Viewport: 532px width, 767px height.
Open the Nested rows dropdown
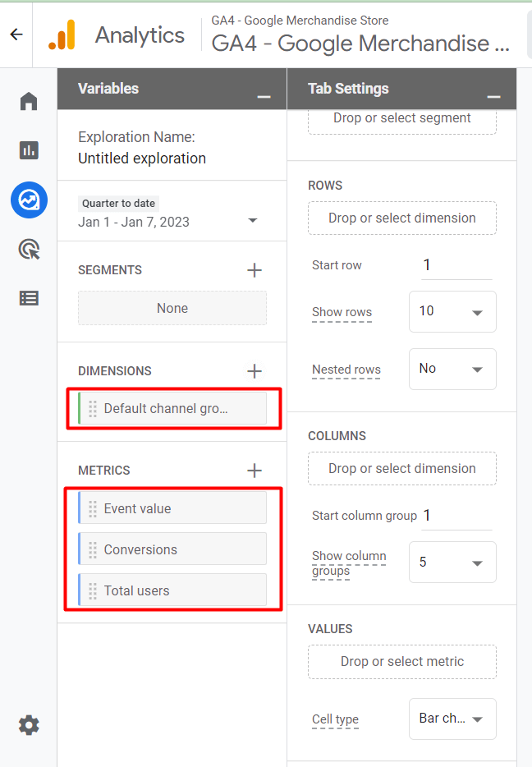(452, 369)
